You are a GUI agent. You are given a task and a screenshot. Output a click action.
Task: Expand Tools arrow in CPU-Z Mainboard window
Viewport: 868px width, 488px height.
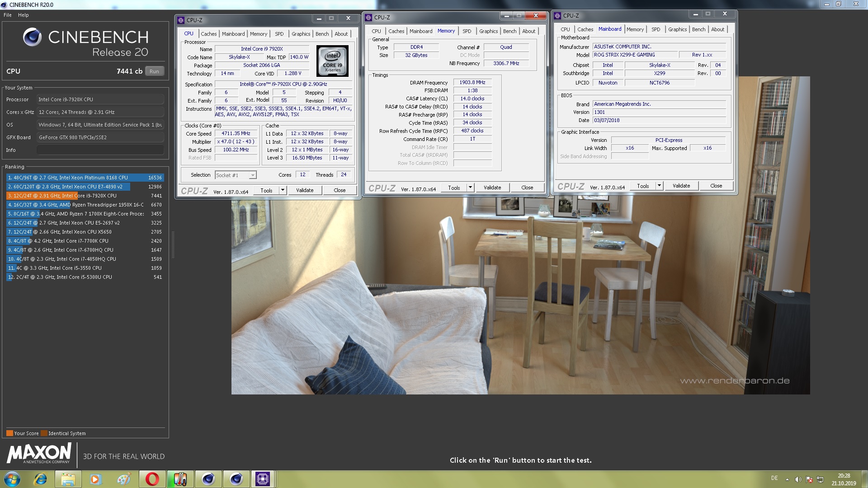coord(659,186)
